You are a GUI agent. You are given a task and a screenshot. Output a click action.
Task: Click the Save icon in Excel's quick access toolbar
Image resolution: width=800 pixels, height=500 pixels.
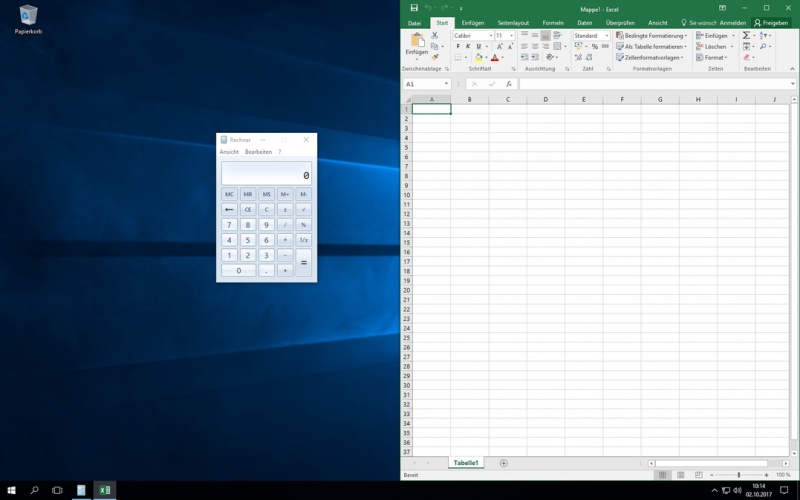point(414,8)
